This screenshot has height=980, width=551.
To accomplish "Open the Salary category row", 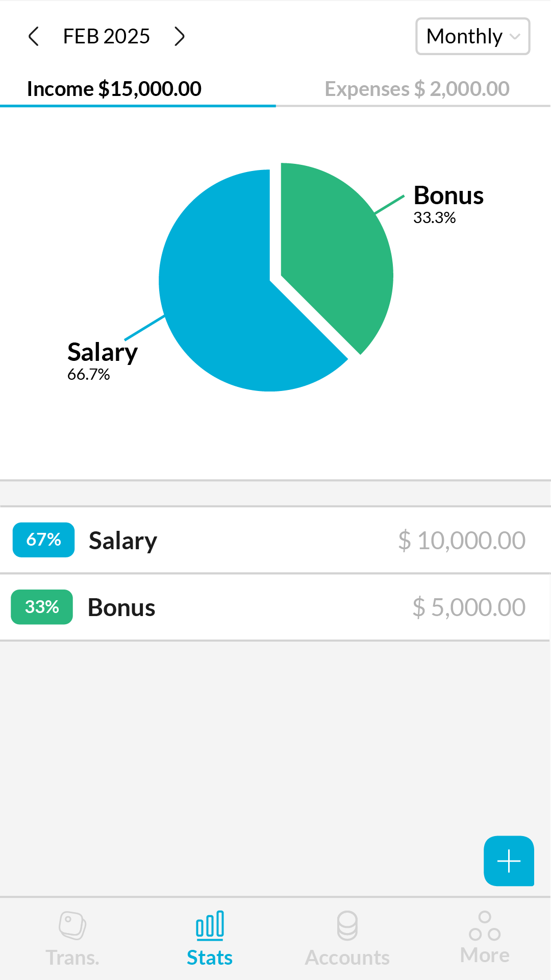I will (275, 540).
